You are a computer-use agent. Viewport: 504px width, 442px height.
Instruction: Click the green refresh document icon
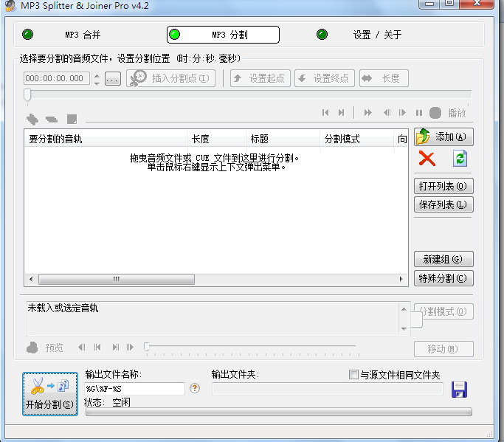tap(460, 159)
